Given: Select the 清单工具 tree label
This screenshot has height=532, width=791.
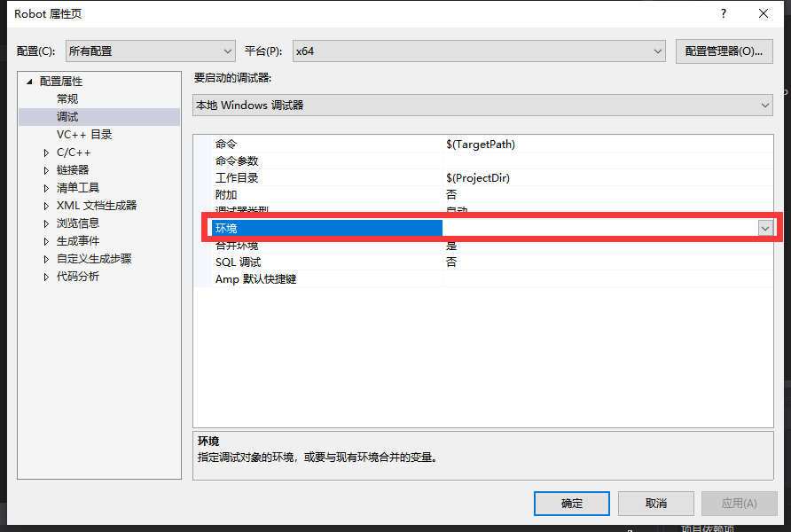Looking at the screenshot, I should tap(78, 188).
